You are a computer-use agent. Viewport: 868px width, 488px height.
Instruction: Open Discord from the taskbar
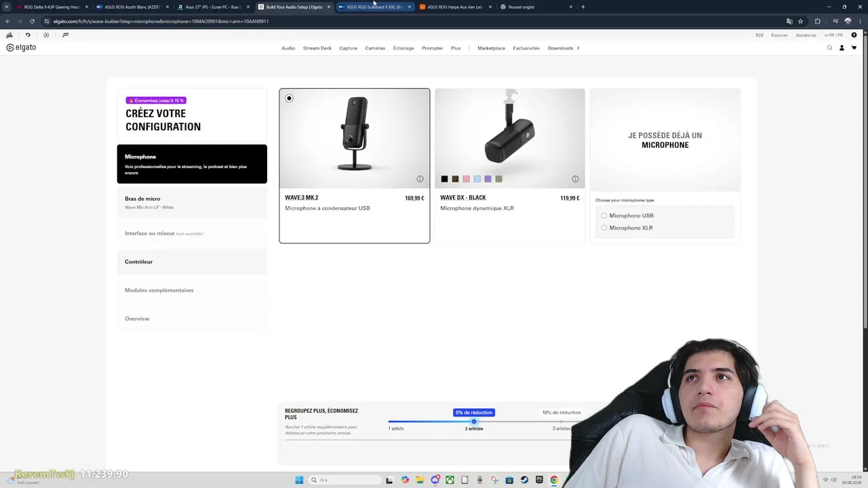[x=435, y=480]
